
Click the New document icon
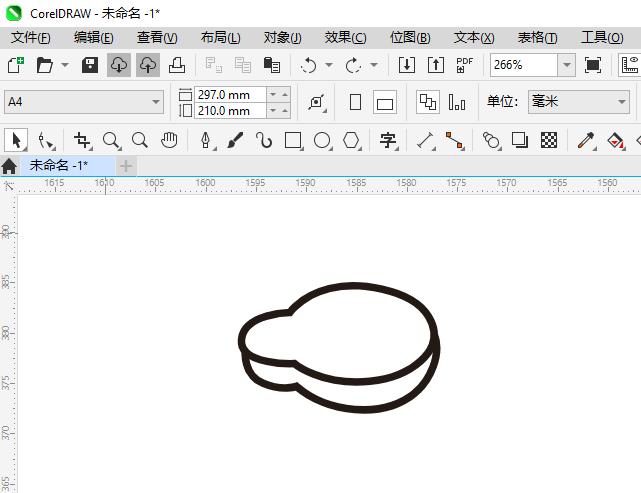(x=16, y=65)
